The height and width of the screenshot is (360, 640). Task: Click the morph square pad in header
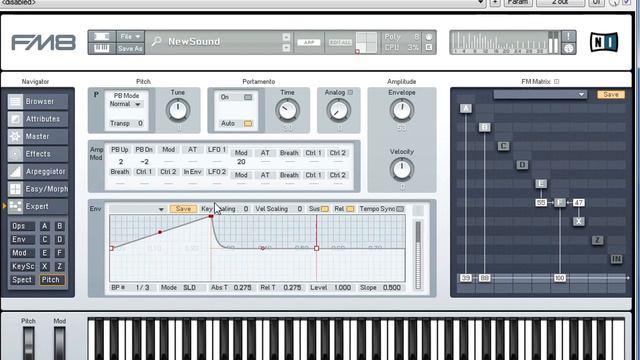tap(366, 42)
